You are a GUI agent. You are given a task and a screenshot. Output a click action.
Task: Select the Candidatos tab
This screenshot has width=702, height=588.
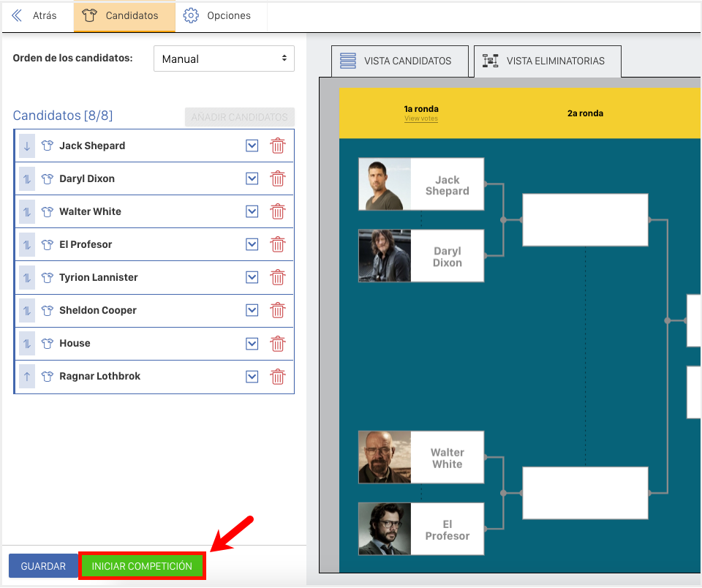(124, 16)
